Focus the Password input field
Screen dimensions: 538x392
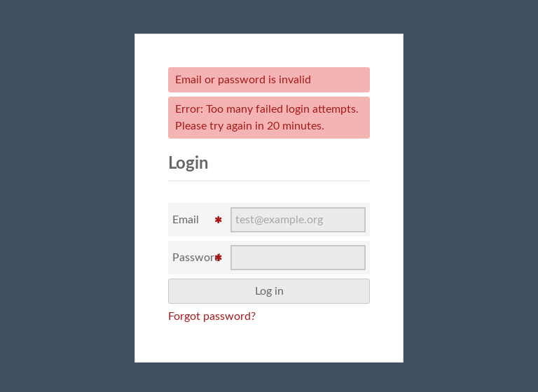[298, 258]
